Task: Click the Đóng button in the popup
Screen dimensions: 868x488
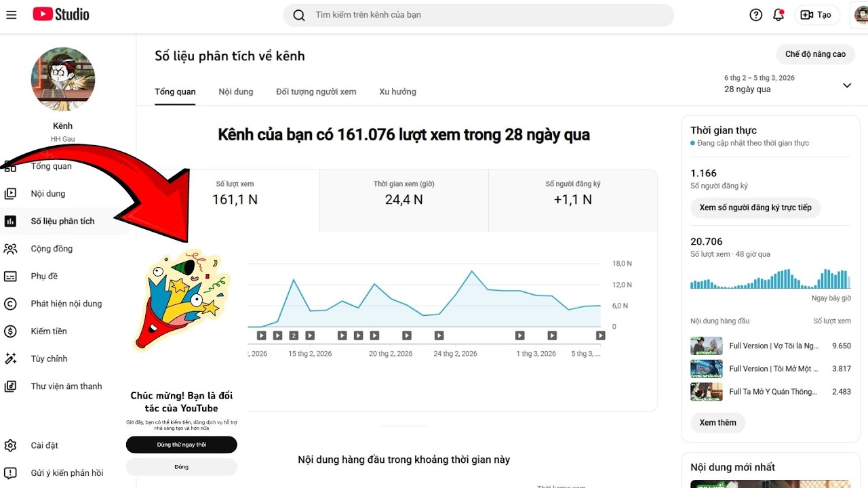Action: point(181,467)
